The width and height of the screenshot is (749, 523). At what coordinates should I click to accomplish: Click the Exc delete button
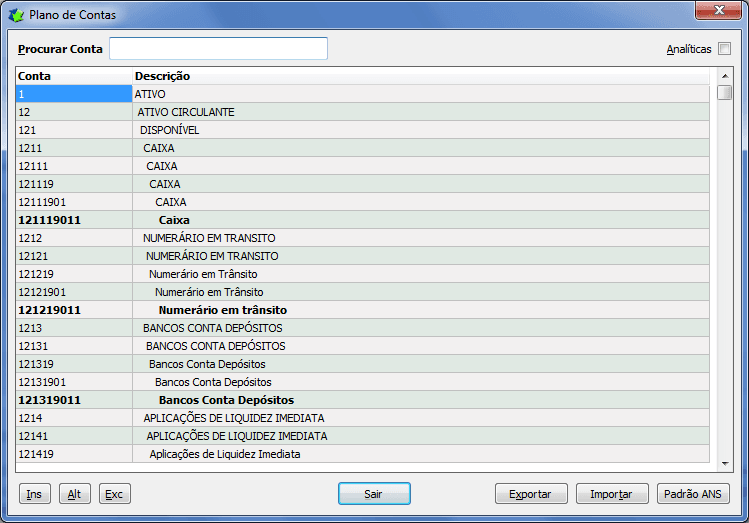[x=115, y=494]
